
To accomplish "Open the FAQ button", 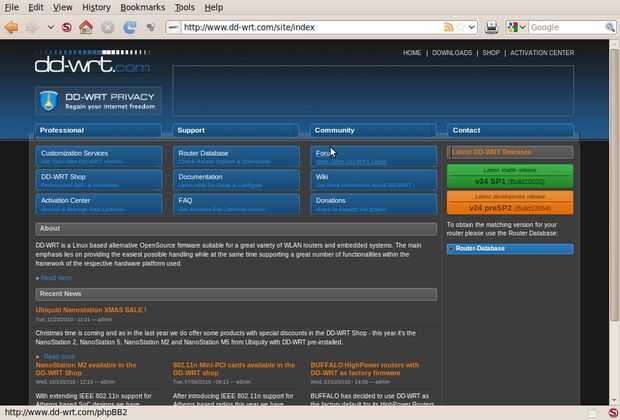I will 236,204.
